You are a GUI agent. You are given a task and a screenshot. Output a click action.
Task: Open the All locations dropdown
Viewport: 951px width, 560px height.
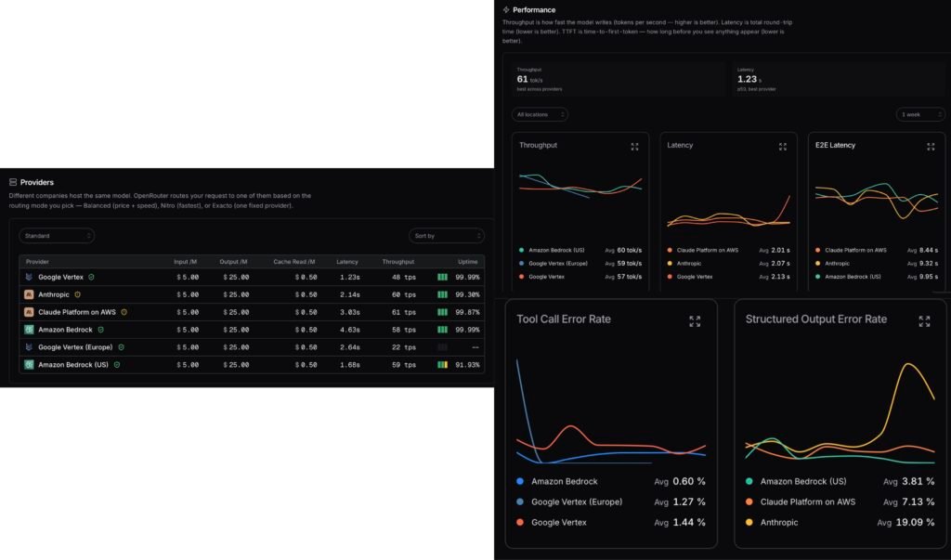(540, 114)
